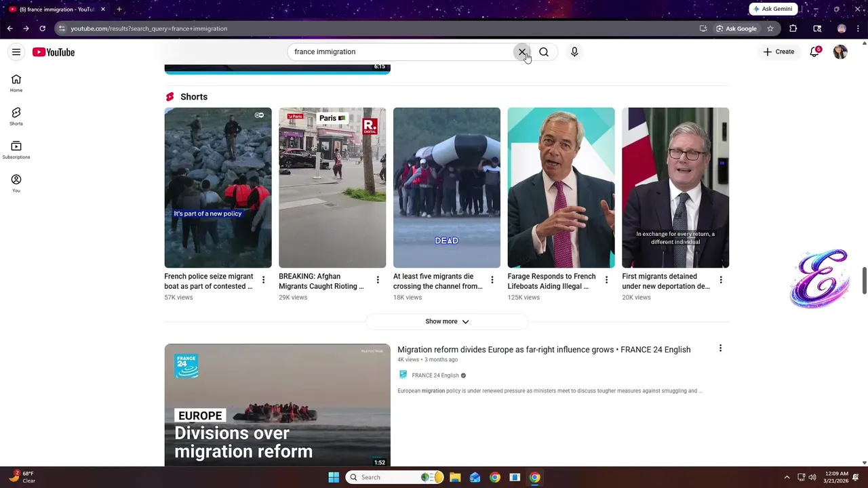Open Shorts in the sidebar
This screenshot has width=868, height=488.
click(x=16, y=117)
